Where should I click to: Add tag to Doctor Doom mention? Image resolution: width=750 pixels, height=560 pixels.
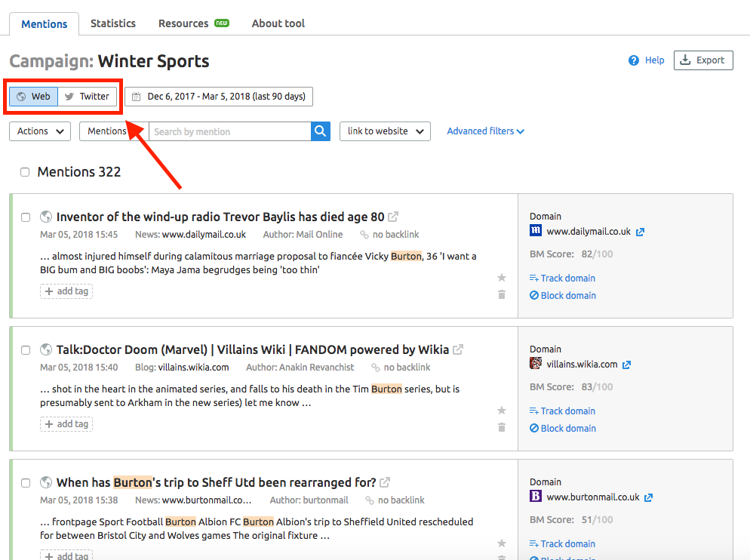coord(66,424)
